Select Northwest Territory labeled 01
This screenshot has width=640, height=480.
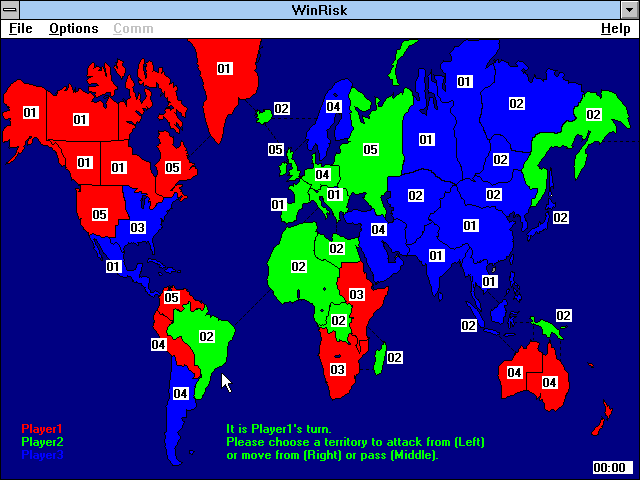click(80, 120)
